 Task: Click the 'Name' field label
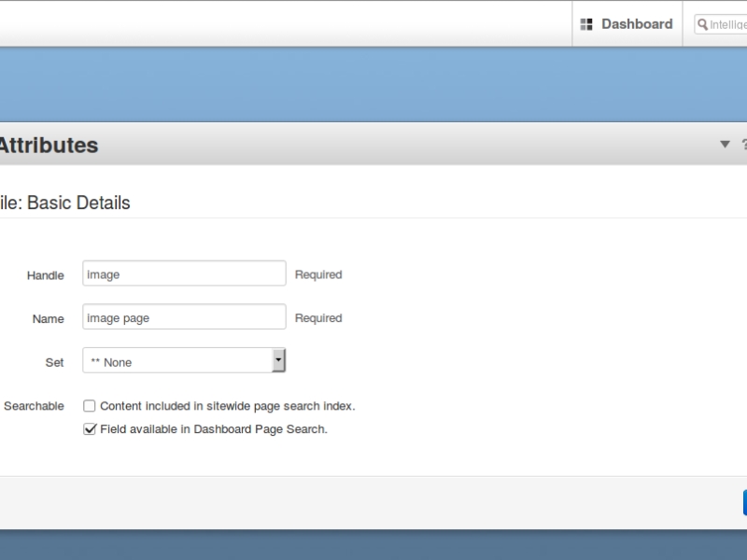coord(49,319)
